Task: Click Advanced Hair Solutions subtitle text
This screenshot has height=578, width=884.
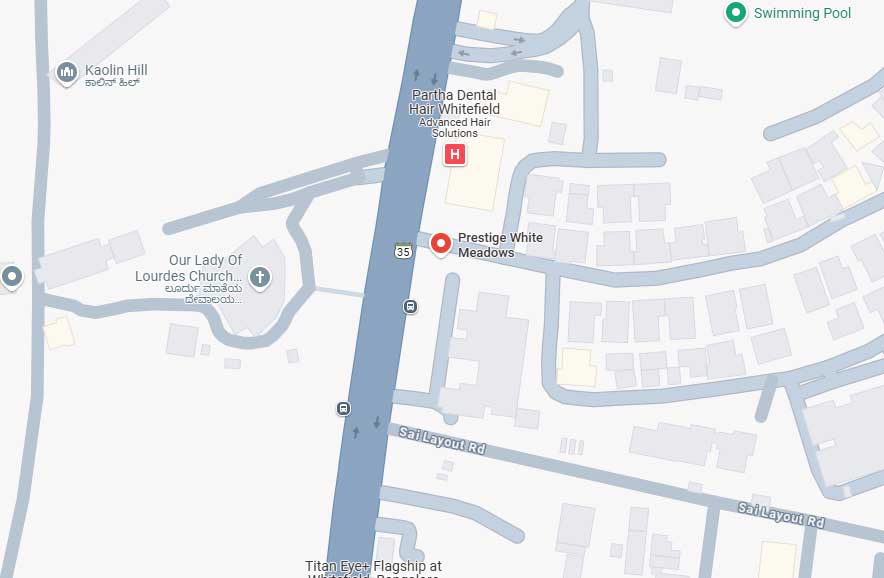Action: click(x=455, y=128)
